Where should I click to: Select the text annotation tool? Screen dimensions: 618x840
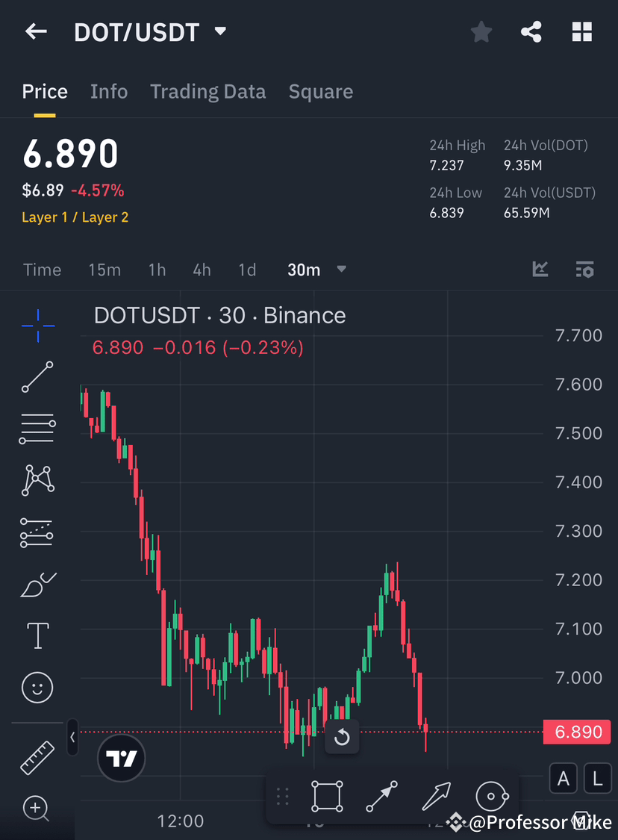(37, 635)
